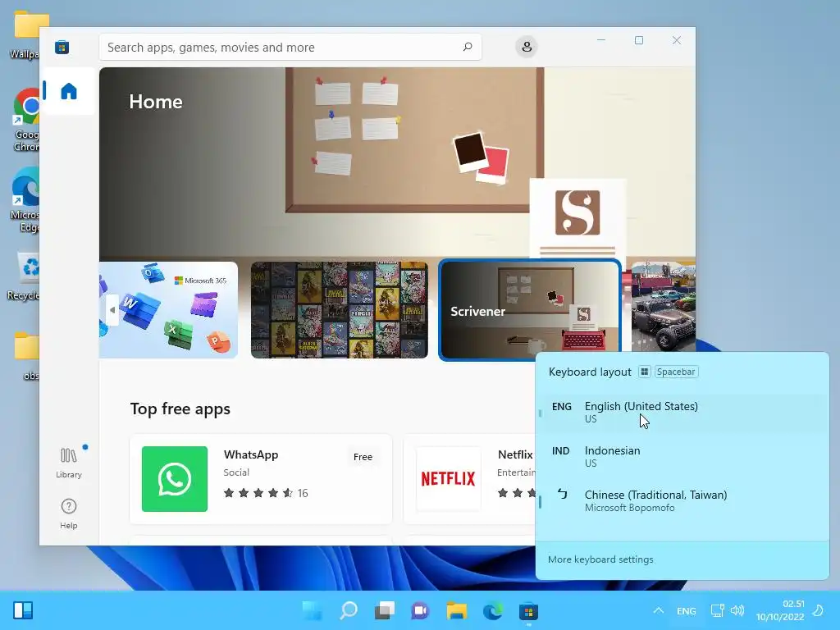Select English (United States) keyboard layout
Screen dimensions: 840x630
(682, 413)
